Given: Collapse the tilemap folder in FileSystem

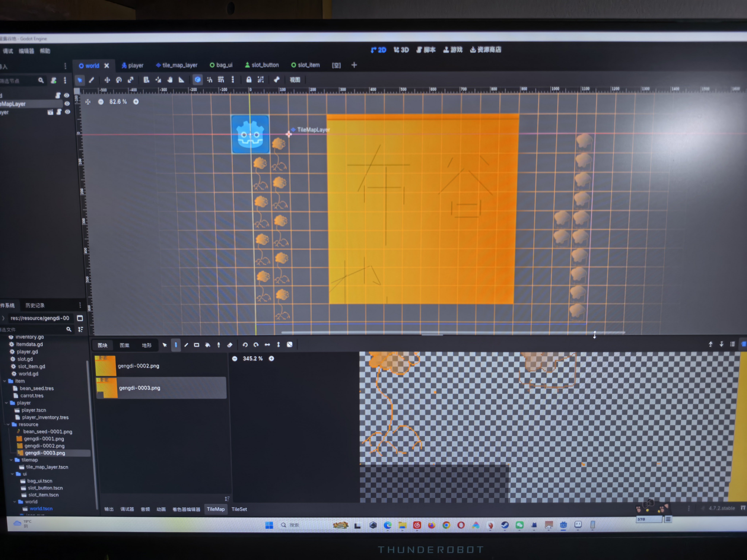Looking at the screenshot, I should click(11, 460).
